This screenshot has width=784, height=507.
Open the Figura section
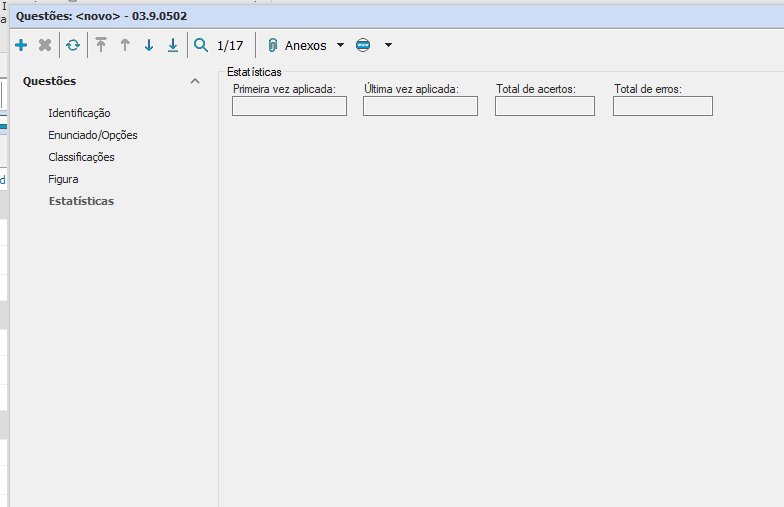click(x=63, y=179)
